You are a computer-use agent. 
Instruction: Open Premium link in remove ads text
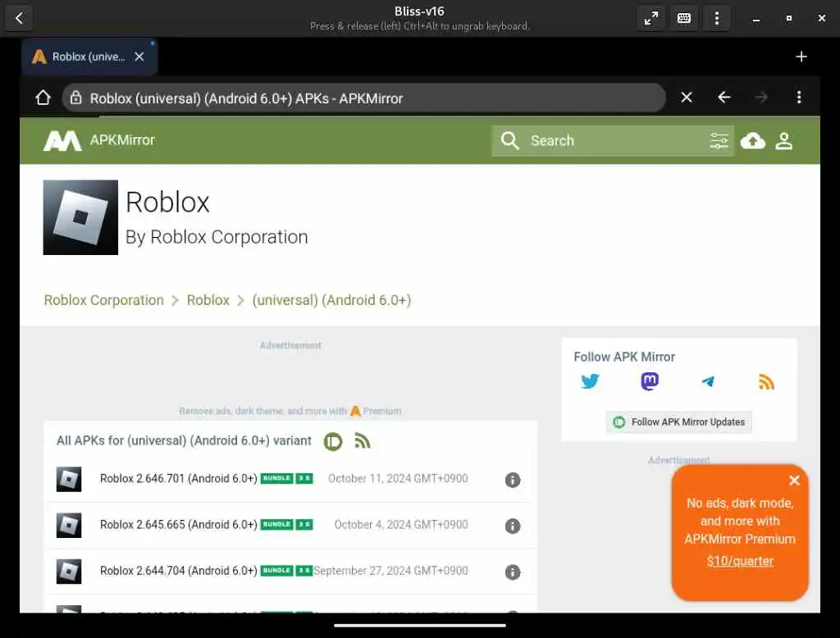(376, 411)
